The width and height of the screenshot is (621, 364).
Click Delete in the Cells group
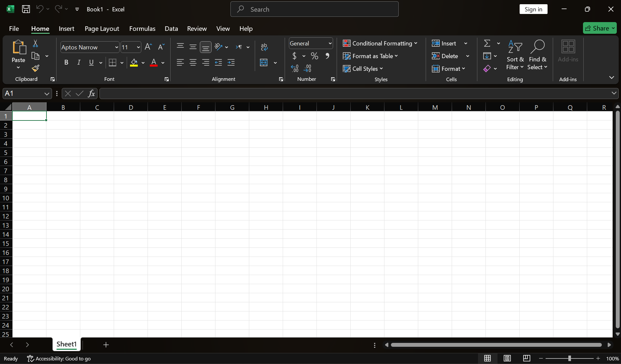pyautogui.click(x=445, y=56)
